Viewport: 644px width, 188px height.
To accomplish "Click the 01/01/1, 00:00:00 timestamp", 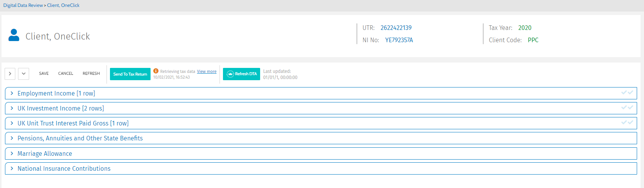I will click(280, 78).
